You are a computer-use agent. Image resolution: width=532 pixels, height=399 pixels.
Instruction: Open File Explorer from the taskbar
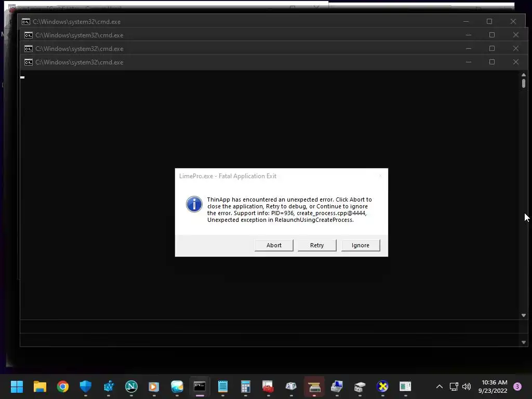[x=39, y=387]
